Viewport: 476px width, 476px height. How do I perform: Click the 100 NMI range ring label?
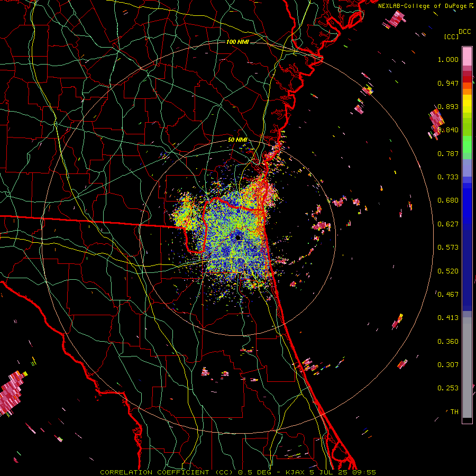pyautogui.click(x=237, y=42)
